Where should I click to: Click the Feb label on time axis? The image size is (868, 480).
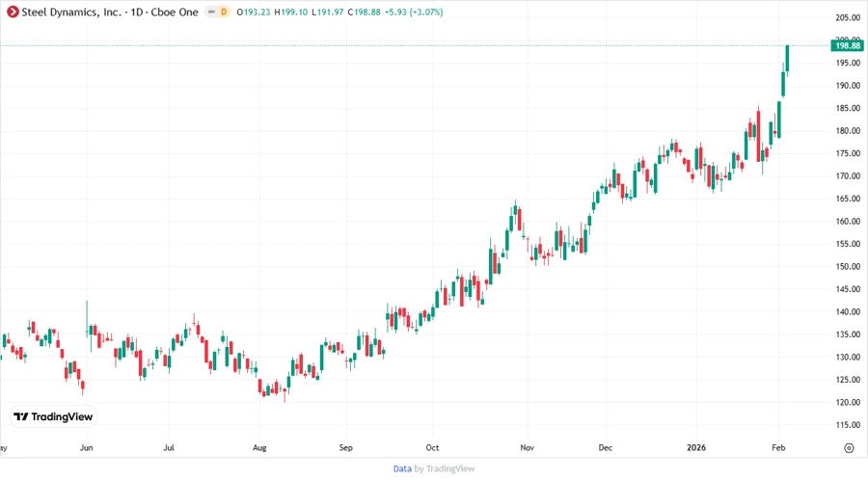[778, 447]
